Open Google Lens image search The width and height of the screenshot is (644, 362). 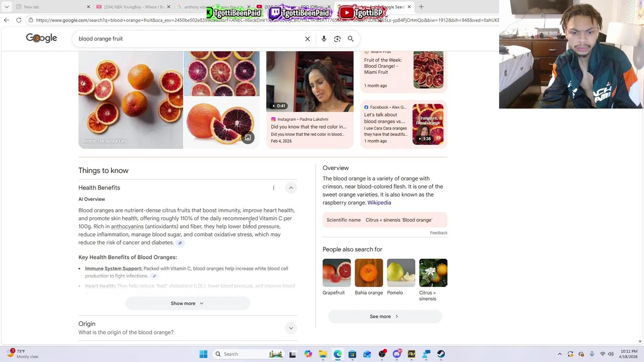point(337,39)
